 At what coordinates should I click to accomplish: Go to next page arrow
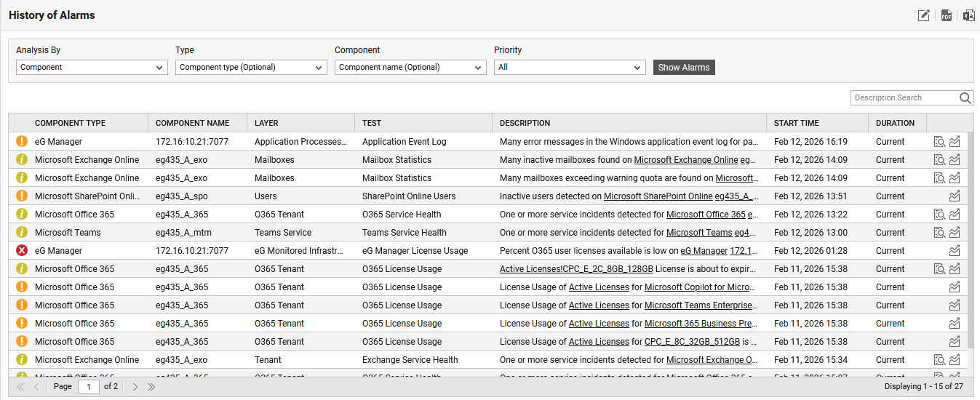[135, 387]
